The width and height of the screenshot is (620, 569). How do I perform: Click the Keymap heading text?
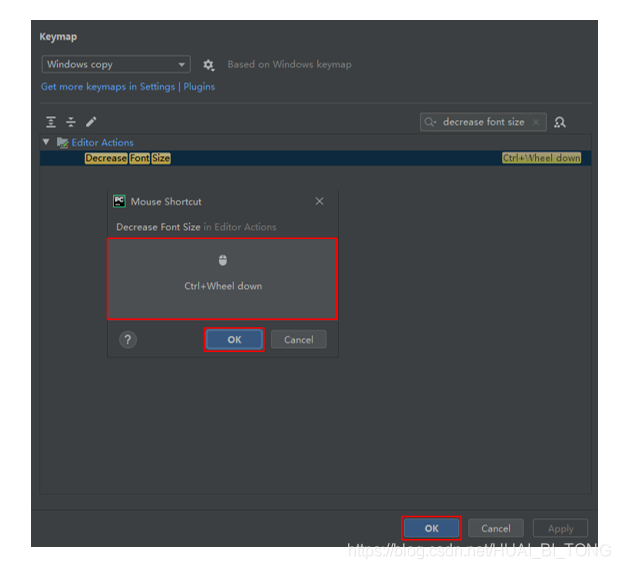(58, 37)
